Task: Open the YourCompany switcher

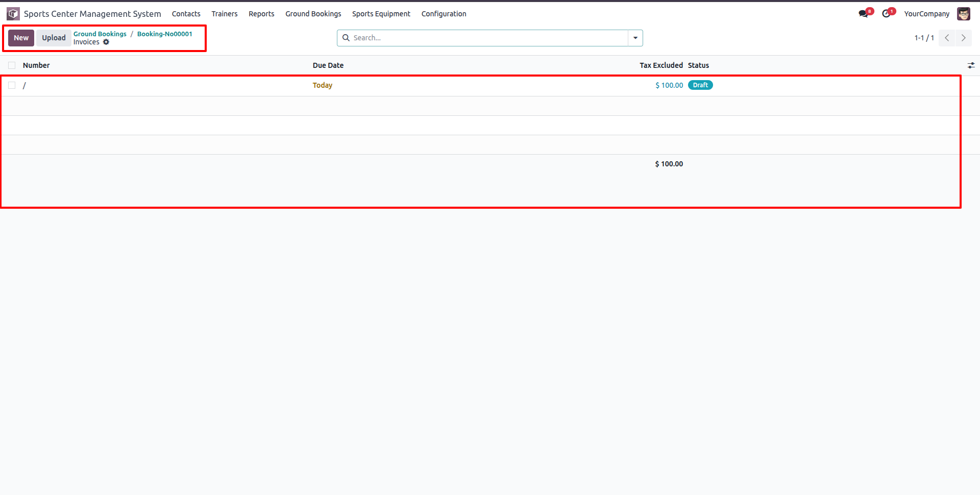Action: (x=927, y=14)
